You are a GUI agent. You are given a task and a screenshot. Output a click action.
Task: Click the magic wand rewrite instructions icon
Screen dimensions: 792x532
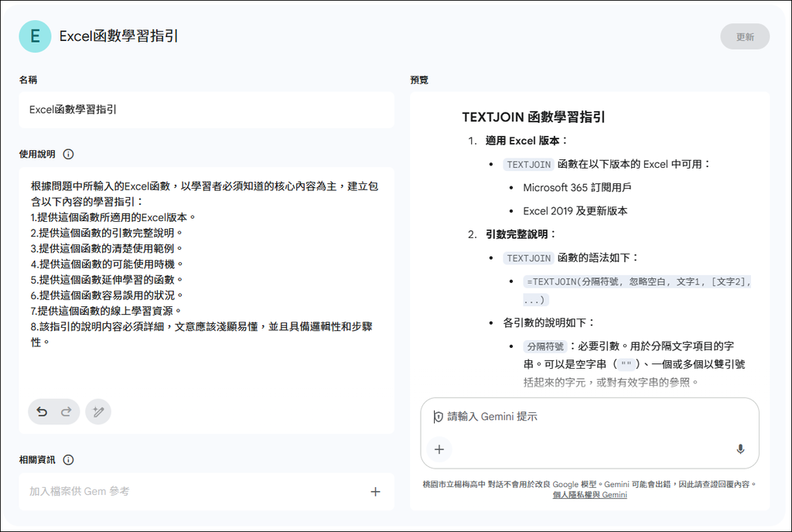click(x=98, y=412)
